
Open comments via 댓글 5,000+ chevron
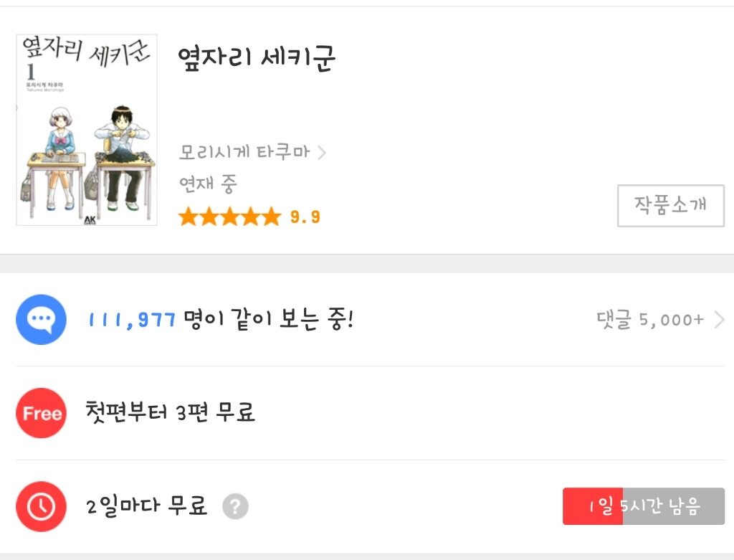click(719, 320)
